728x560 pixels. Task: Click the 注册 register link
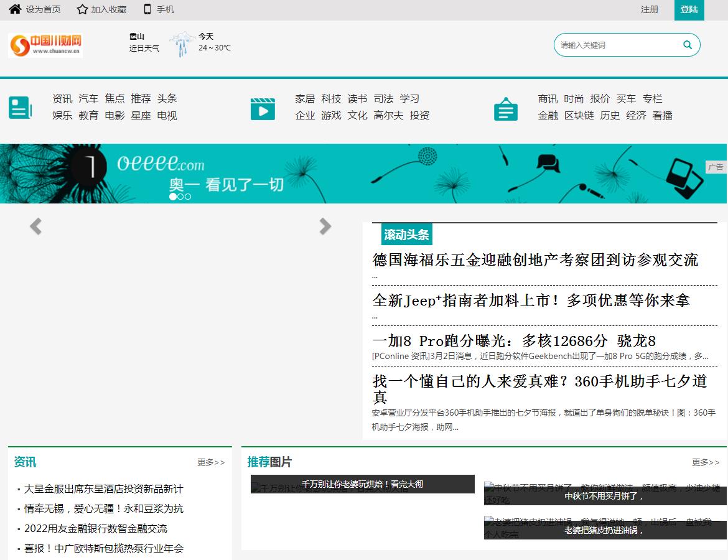650,9
